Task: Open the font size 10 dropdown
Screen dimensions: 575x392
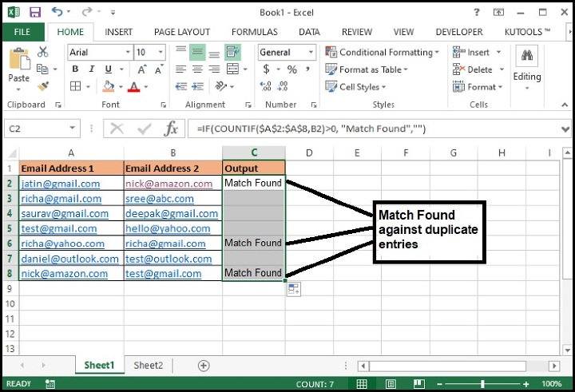Action: (161, 52)
